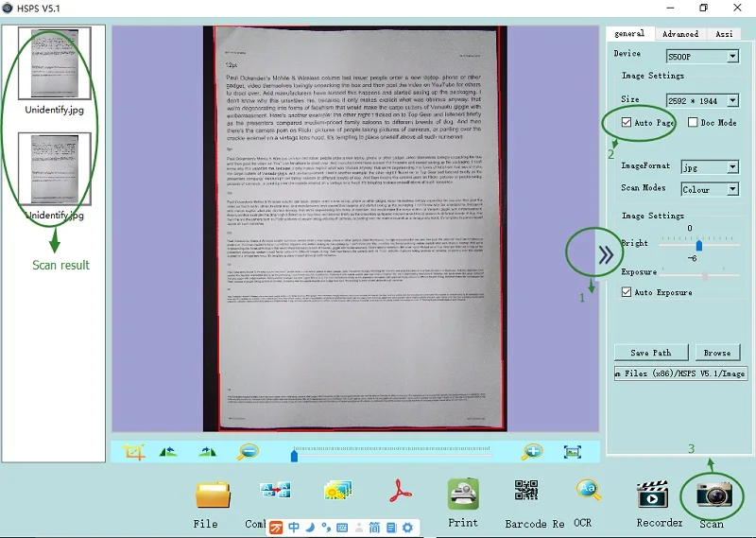Click the Print icon
Viewport: 756px width, 538px height.
[463, 495]
